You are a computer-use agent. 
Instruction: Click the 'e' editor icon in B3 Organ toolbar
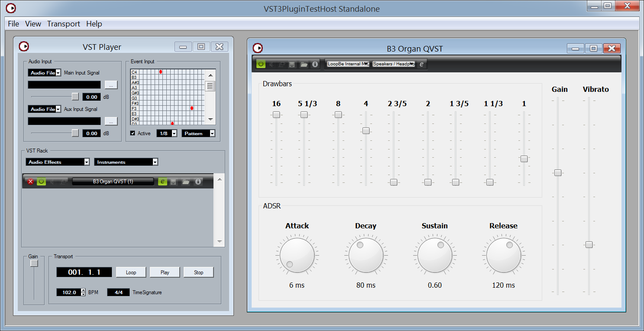pos(421,64)
